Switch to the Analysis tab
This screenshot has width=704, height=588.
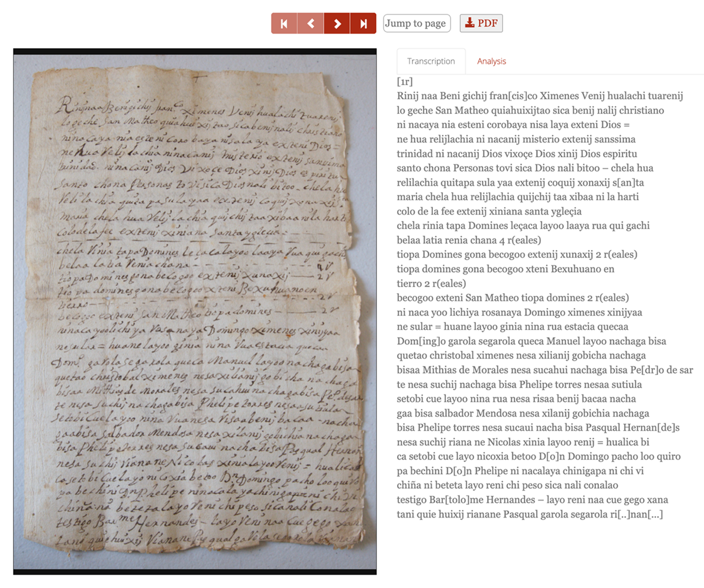point(492,61)
